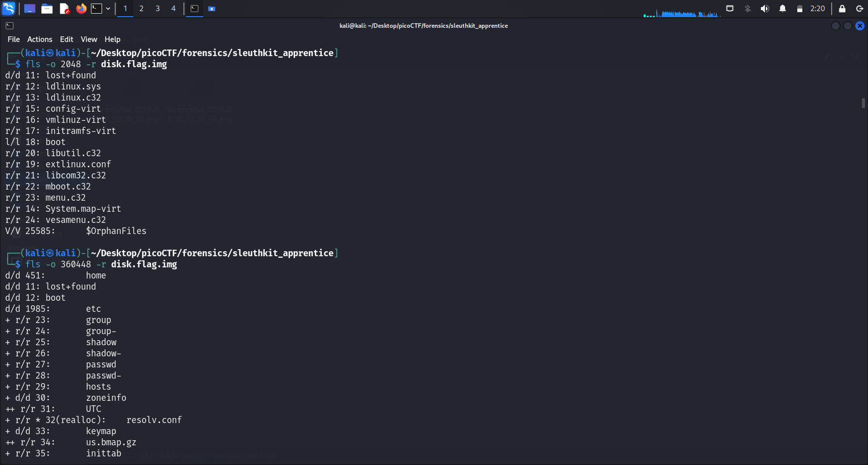Switch to workspace 2

click(x=141, y=9)
